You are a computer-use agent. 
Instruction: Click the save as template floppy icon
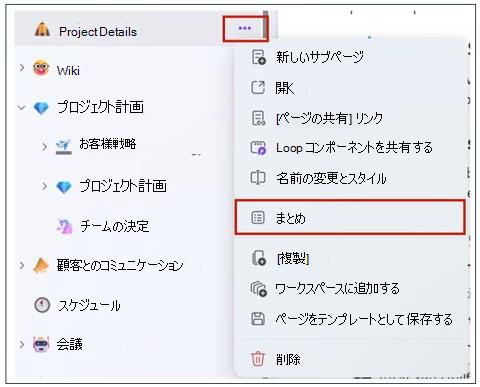(258, 319)
